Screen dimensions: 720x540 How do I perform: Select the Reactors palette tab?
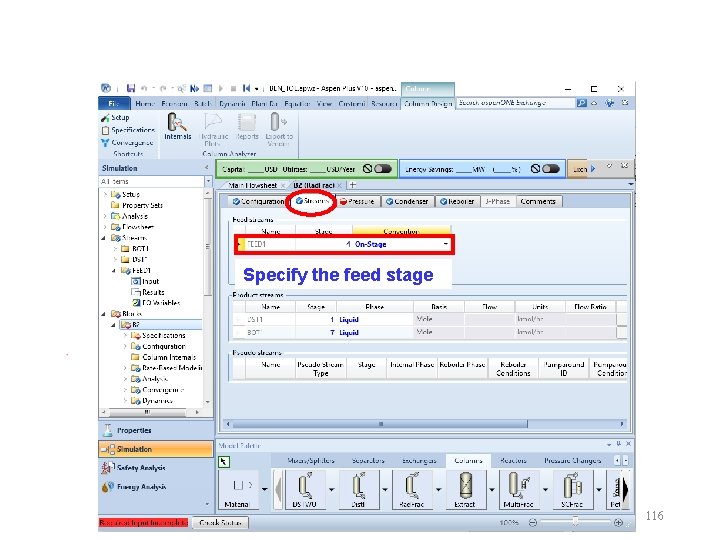point(513,460)
